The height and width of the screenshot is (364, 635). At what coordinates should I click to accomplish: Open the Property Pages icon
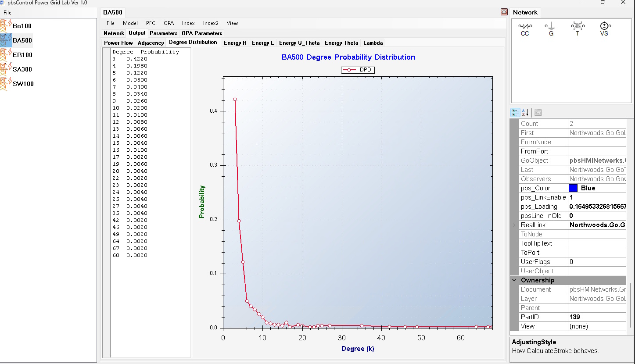(538, 113)
